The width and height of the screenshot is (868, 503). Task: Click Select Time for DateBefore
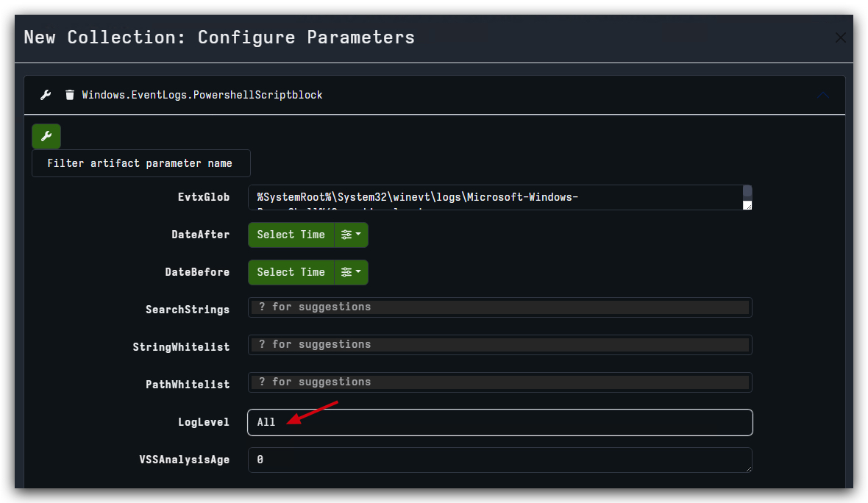pos(291,272)
